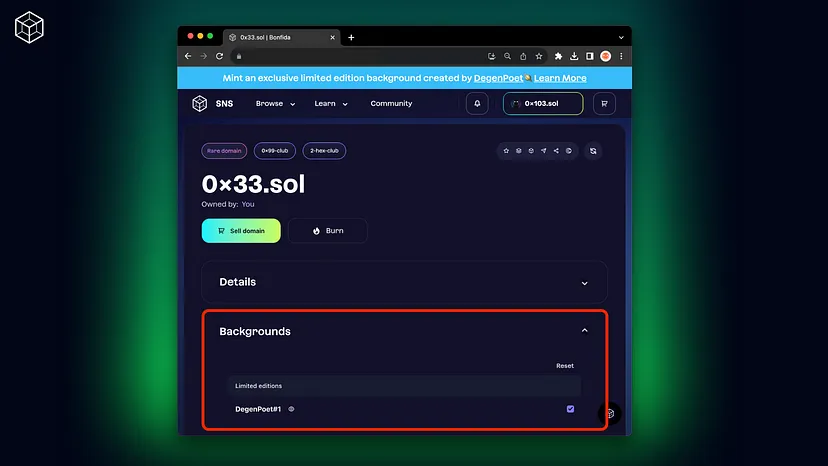Reload the page
Image resolution: width=828 pixels, height=466 pixels.
tap(219, 56)
